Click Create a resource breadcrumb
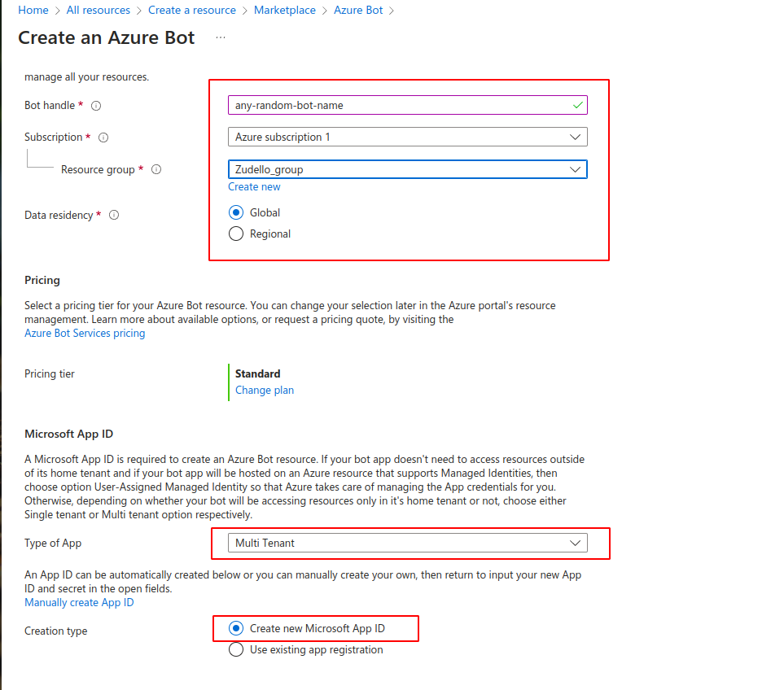 pos(192,11)
